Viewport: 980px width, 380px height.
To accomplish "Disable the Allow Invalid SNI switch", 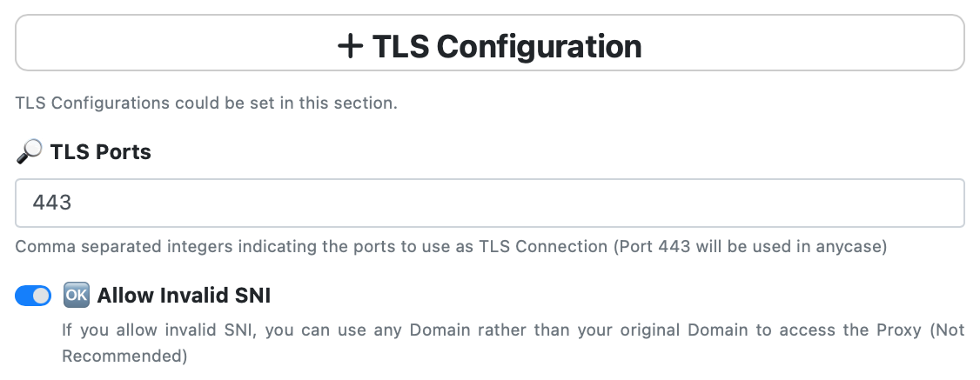I will pos(33,295).
